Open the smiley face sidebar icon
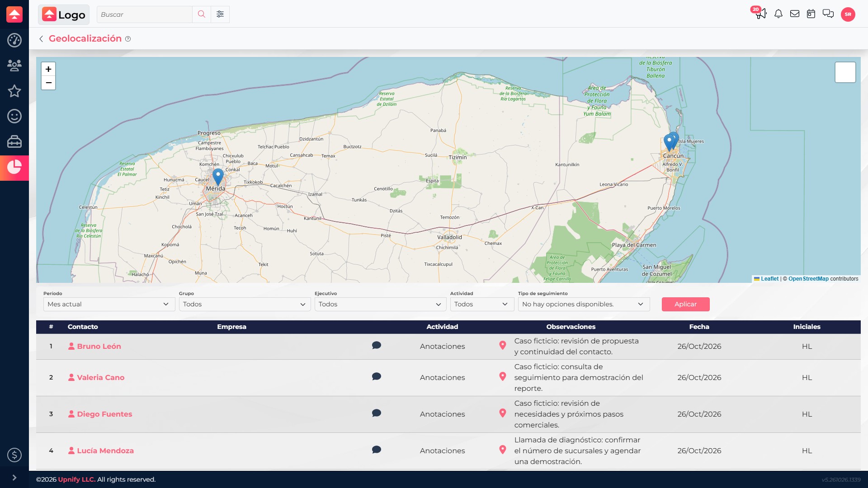Viewport: 868px width, 488px height. pos(14,116)
